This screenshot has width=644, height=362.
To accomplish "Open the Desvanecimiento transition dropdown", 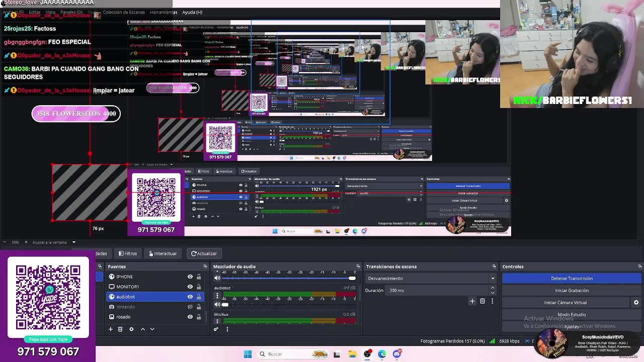I will pyautogui.click(x=431, y=279).
